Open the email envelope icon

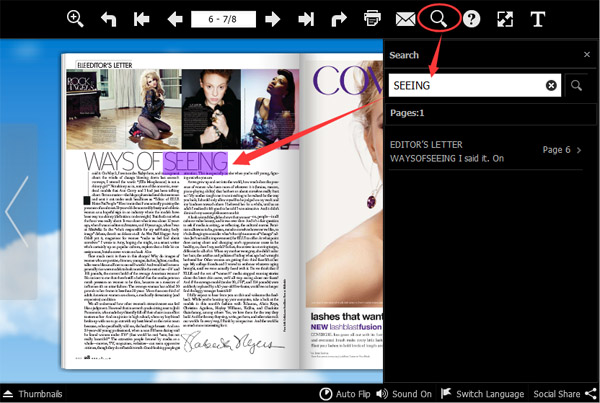pyautogui.click(x=405, y=18)
